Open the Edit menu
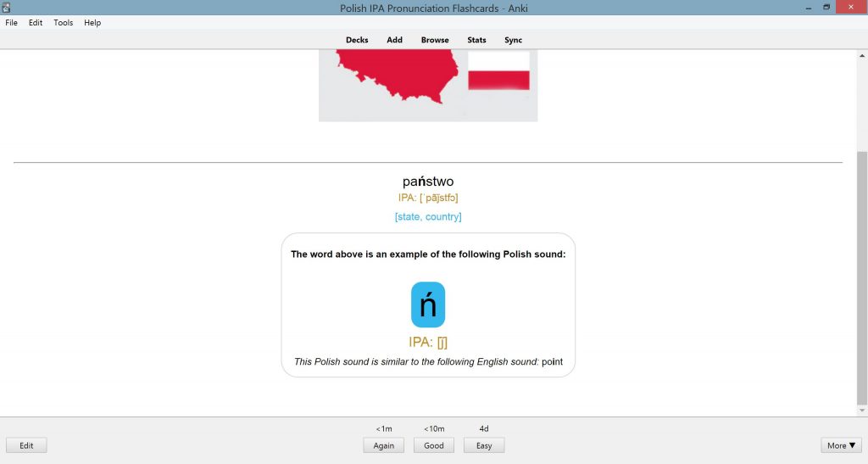Screen dimensions: 868x464 click(36, 23)
